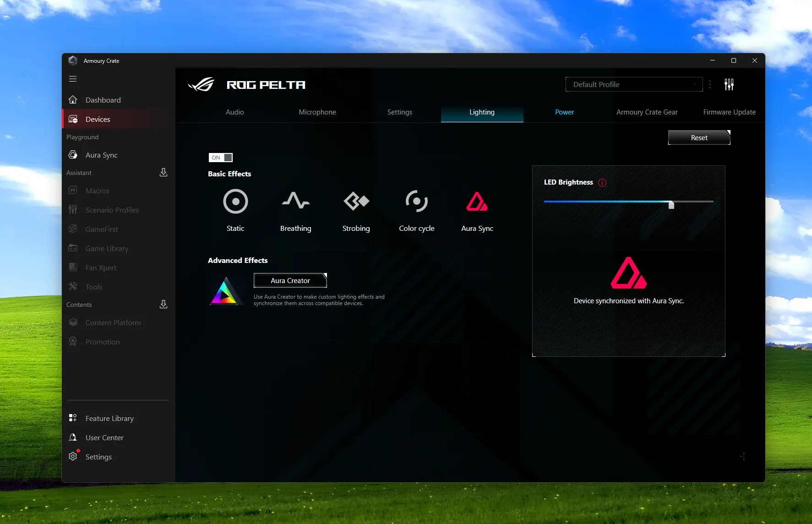
Task: Click the Reset button
Action: tap(699, 138)
